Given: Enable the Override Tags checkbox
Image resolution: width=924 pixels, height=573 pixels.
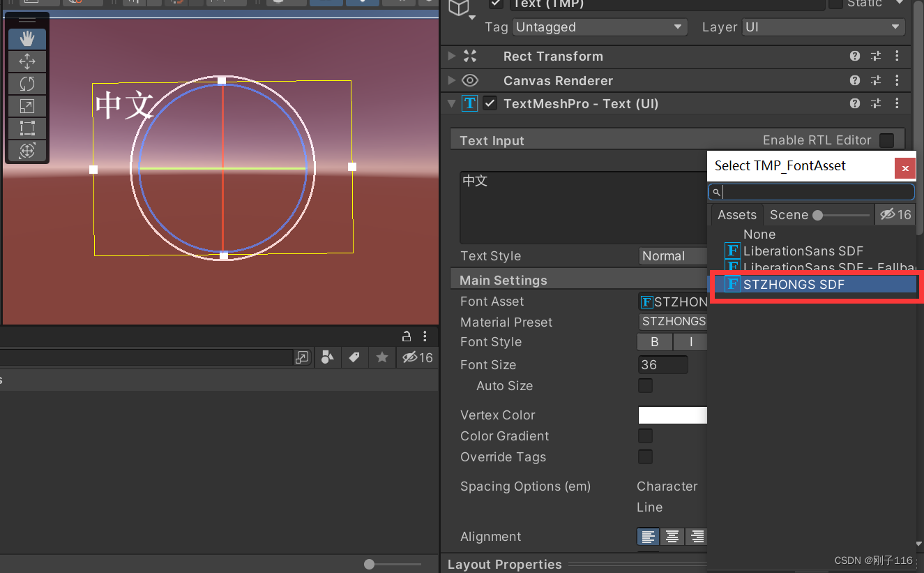Looking at the screenshot, I should pyautogui.click(x=646, y=457).
